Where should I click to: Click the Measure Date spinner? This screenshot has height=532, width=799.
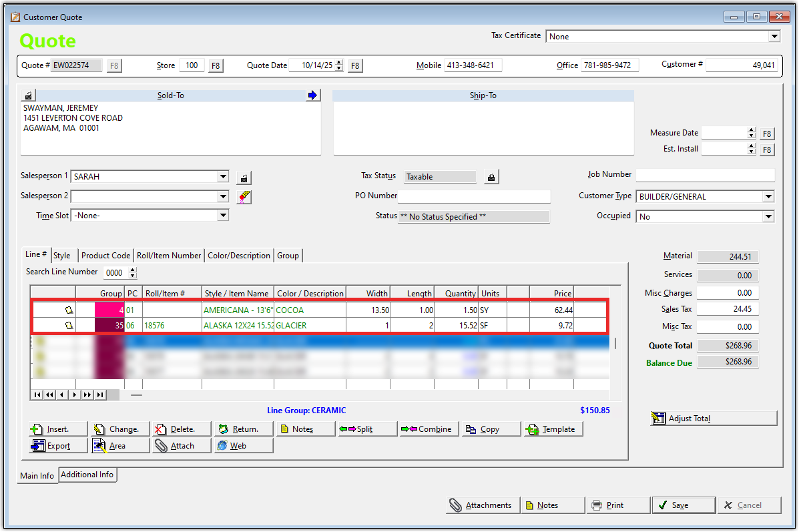tap(751, 132)
